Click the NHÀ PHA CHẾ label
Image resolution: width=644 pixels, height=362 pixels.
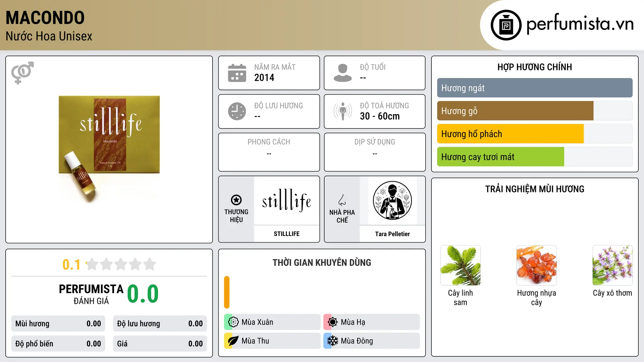coord(342,216)
